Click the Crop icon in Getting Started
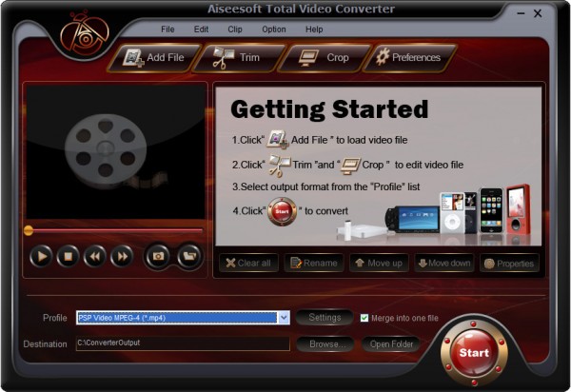571x392 pixels. (x=350, y=166)
